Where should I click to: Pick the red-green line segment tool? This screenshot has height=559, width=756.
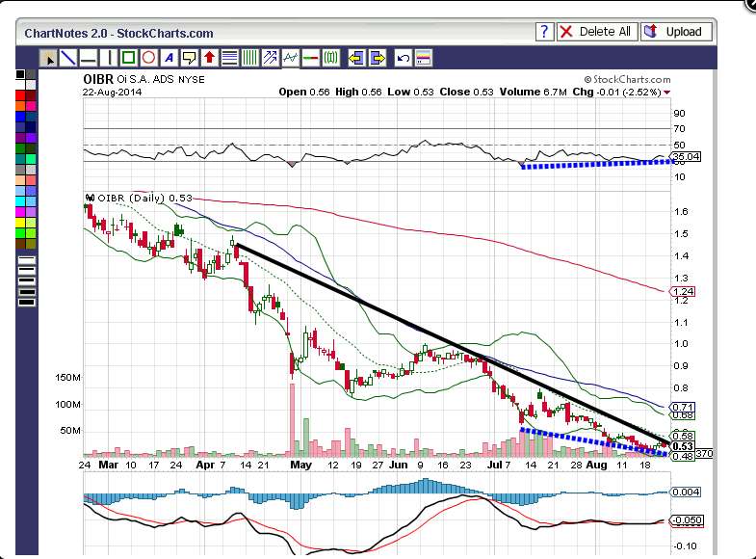[310, 58]
